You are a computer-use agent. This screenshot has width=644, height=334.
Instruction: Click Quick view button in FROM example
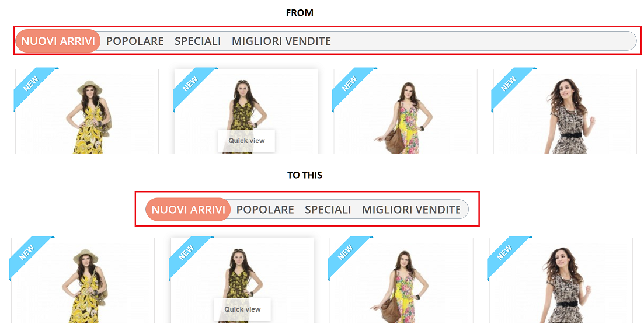pyautogui.click(x=246, y=141)
